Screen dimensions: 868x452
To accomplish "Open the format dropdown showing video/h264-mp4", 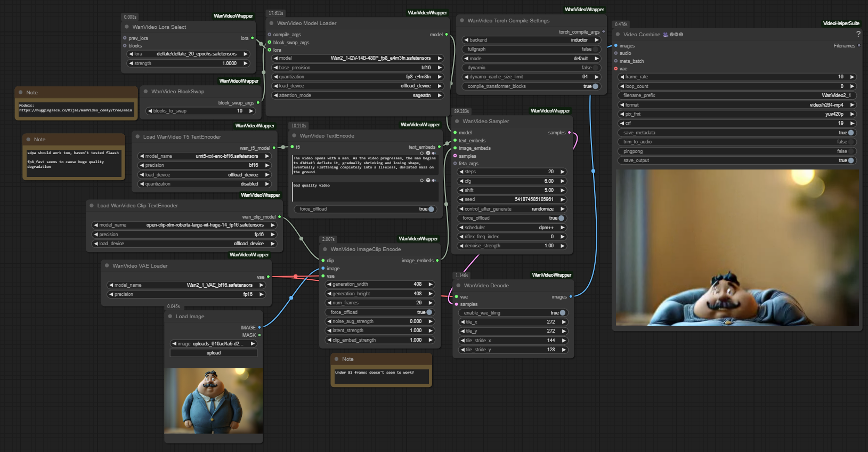I will 737,105.
